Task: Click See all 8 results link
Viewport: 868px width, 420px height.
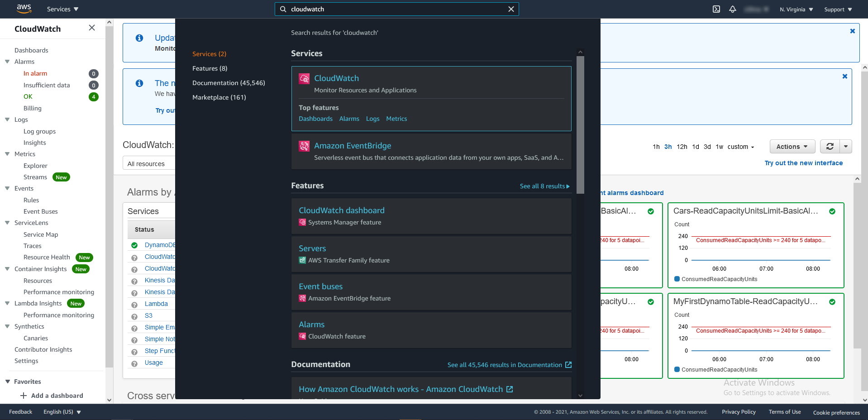Action: pos(545,186)
